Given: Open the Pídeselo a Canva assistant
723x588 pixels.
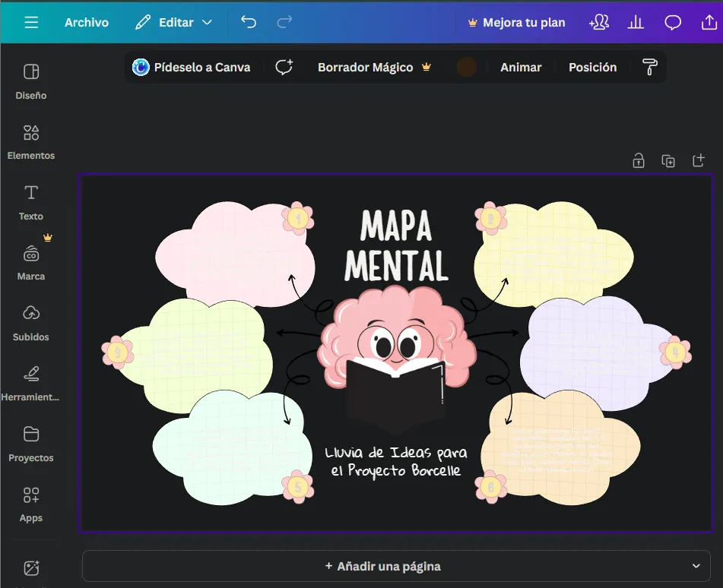Looking at the screenshot, I should 194,67.
